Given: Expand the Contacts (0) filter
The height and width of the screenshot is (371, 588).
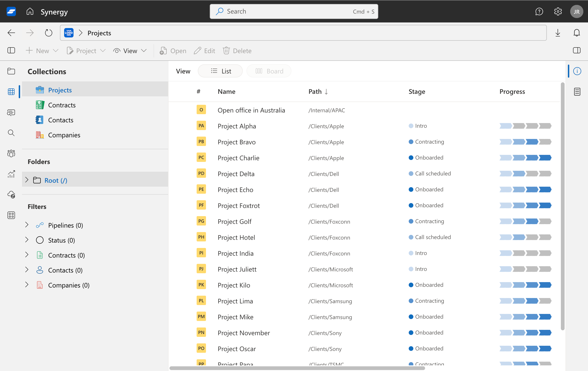Looking at the screenshot, I should point(27,270).
